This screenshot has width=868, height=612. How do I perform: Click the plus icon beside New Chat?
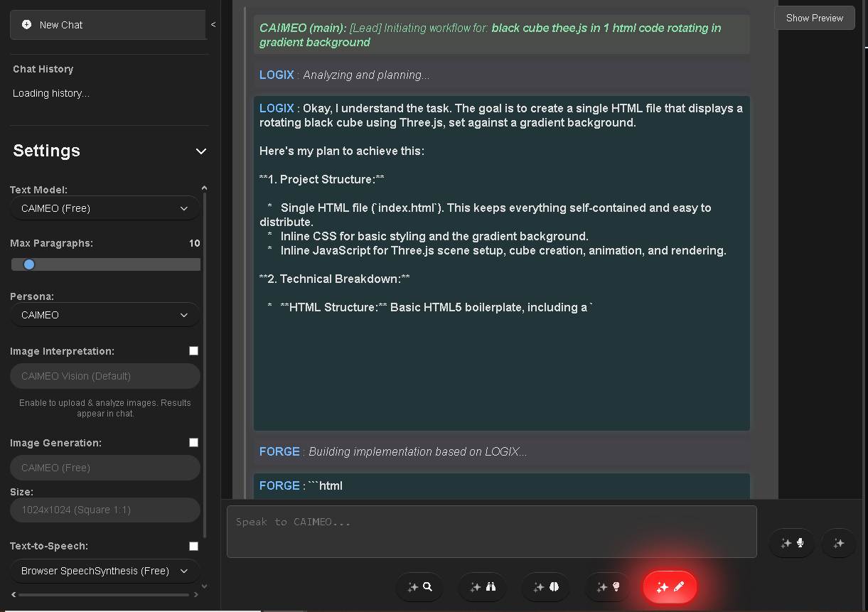coord(27,24)
